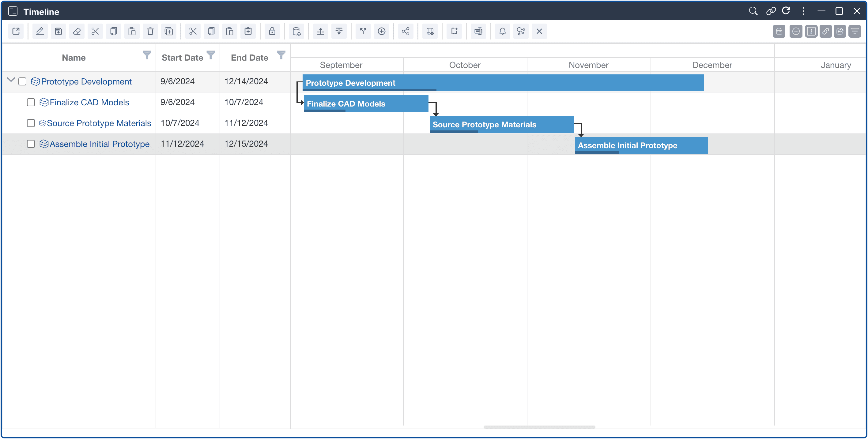Screen dimensions: 868x439
Task: Collapse the Prototype Development row
Action: pyautogui.click(x=11, y=80)
